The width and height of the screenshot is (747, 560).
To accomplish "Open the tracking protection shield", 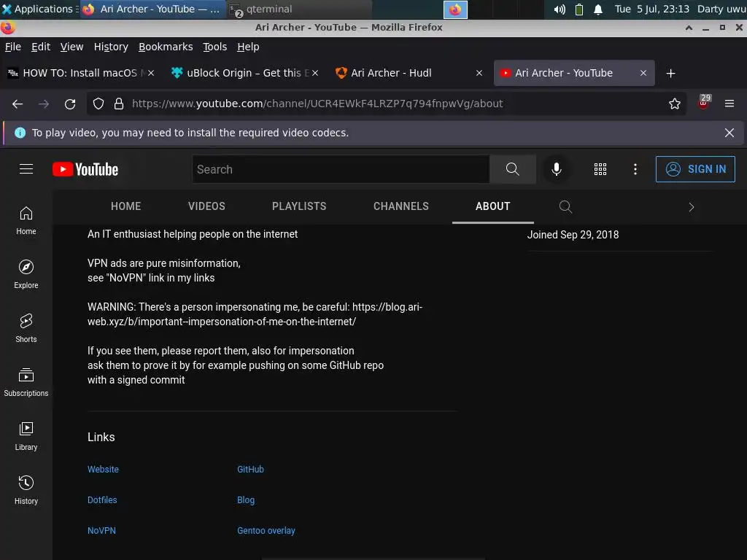I will click(98, 104).
